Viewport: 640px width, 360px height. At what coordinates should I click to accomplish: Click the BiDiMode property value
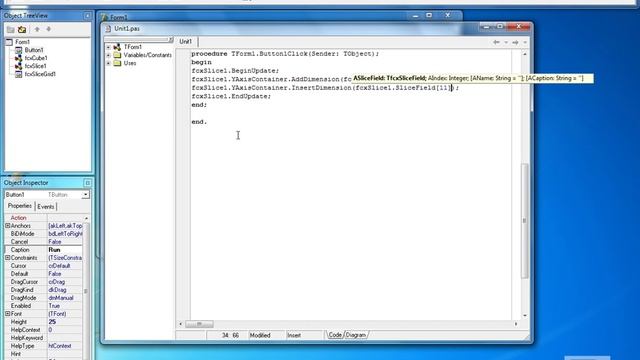click(65, 234)
